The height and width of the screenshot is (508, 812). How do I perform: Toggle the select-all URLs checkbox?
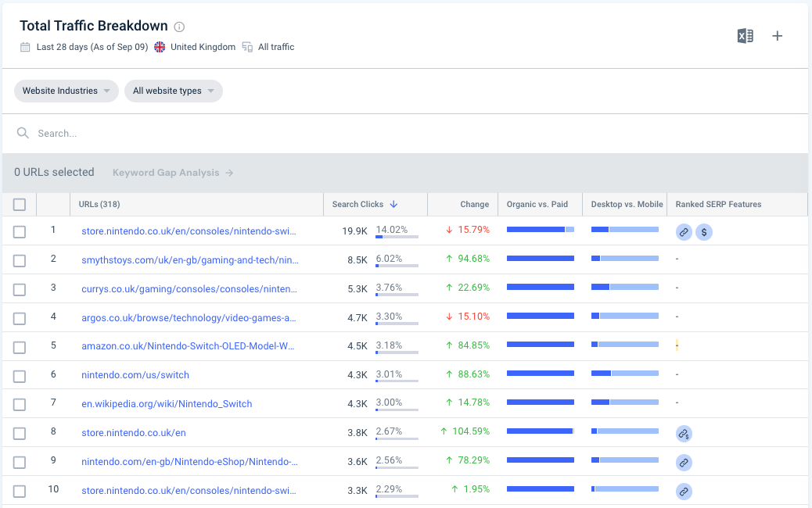(x=19, y=204)
